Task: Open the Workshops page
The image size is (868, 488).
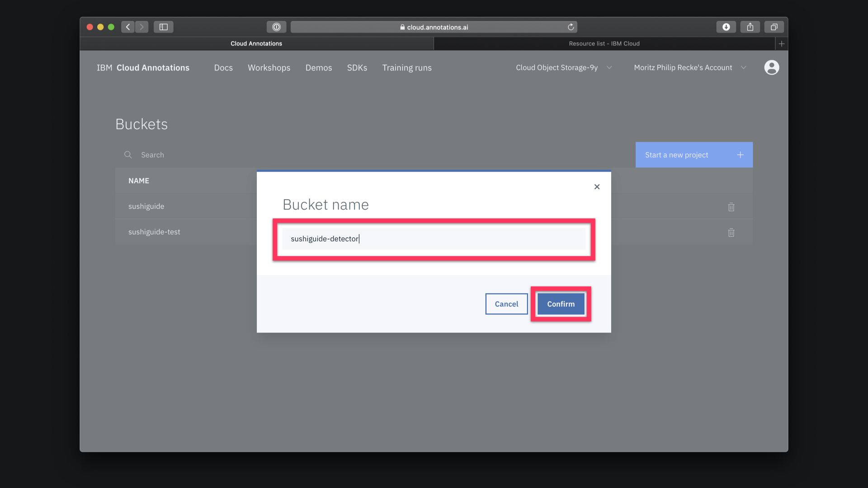Action: (x=269, y=68)
